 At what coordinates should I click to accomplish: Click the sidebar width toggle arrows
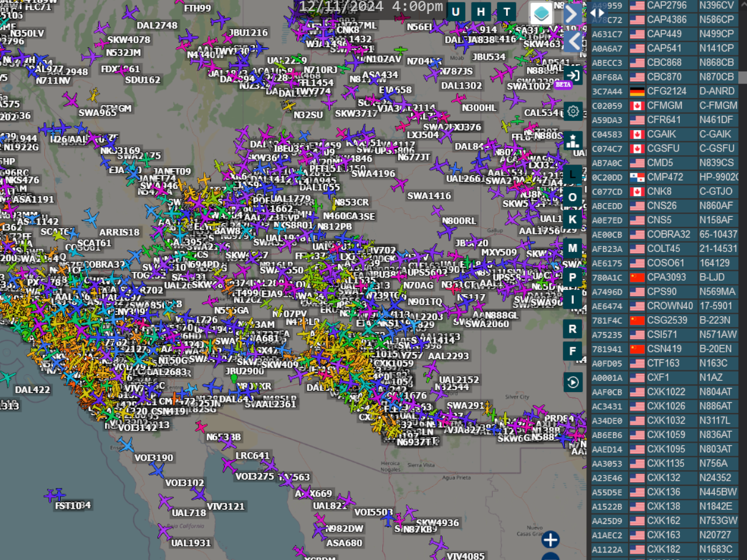pyautogui.click(x=598, y=13)
